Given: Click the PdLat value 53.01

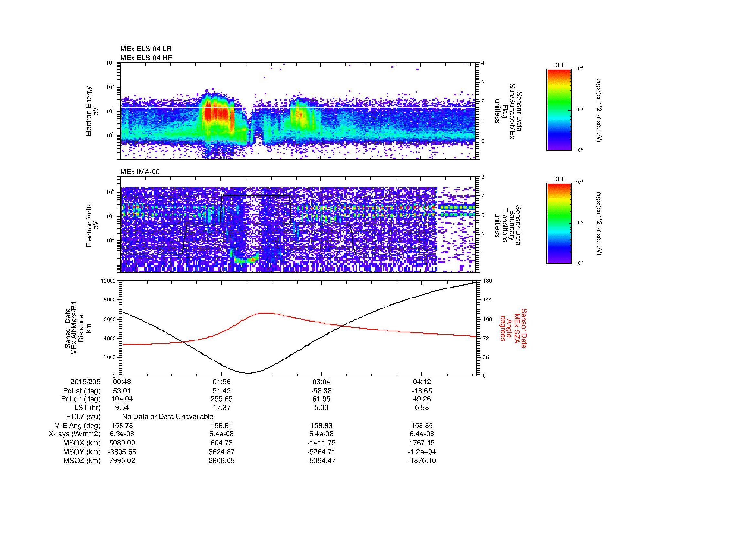Looking at the screenshot, I should pos(122,391).
